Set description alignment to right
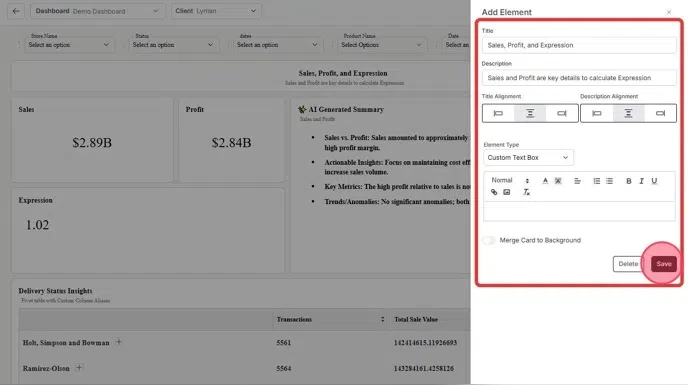688x385 pixels. (660, 113)
